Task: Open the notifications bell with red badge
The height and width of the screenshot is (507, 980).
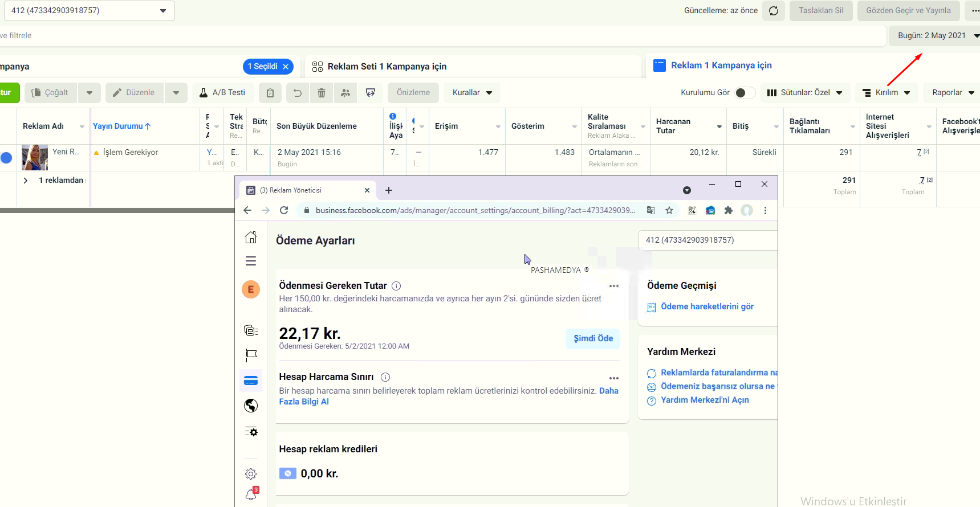Action: [x=251, y=494]
